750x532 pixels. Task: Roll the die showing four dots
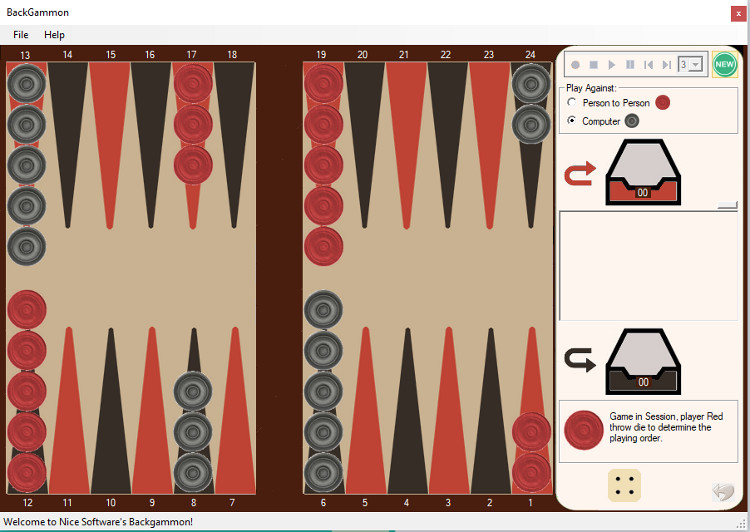(x=624, y=486)
